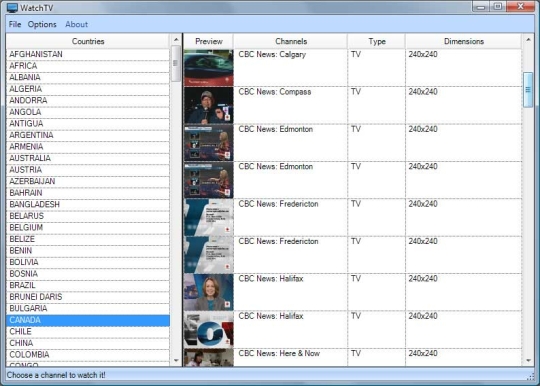The image size is (540, 386).
Task: Select ALGERIA in countries list
Action: pyautogui.click(x=88, y=89)
